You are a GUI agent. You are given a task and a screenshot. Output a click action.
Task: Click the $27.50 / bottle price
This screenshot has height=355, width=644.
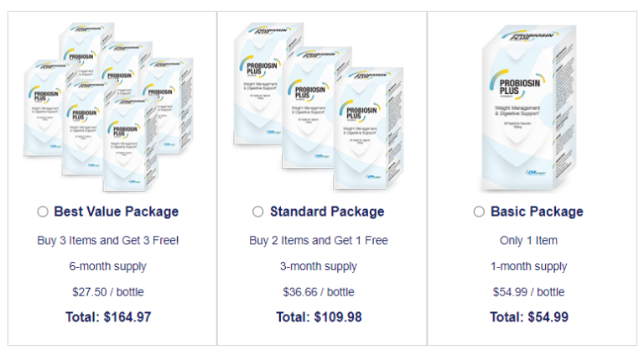108,292
